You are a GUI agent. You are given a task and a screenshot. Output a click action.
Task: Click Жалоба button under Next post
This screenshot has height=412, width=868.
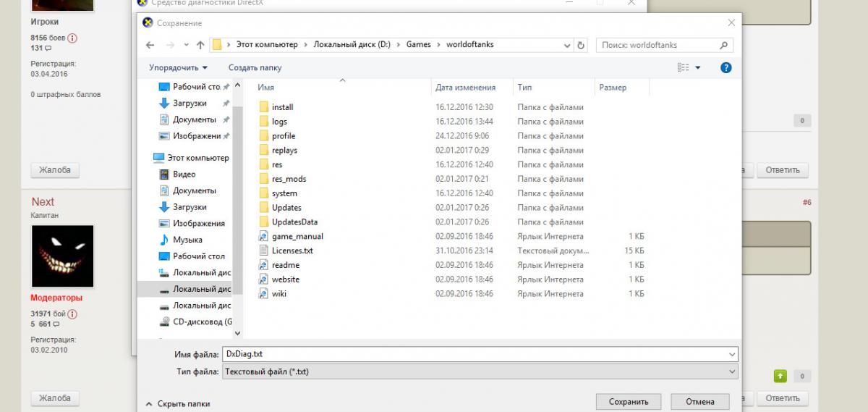click(55, 398)
